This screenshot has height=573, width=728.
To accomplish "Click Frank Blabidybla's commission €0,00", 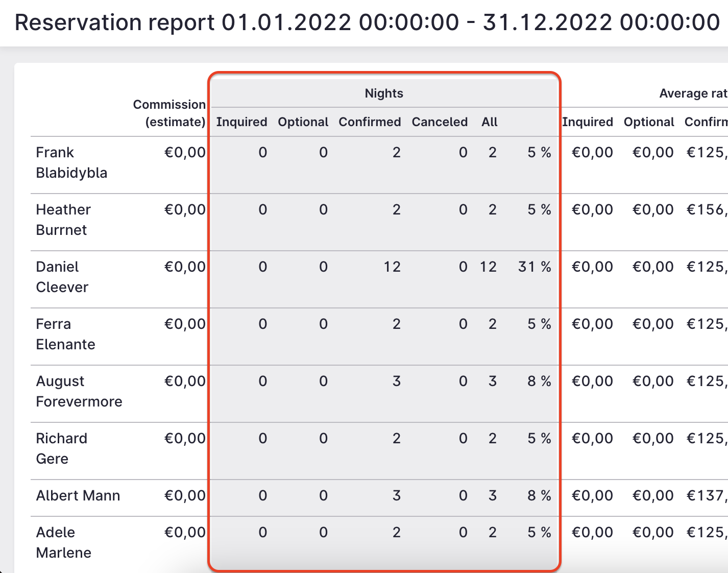I will coord(185,152).
